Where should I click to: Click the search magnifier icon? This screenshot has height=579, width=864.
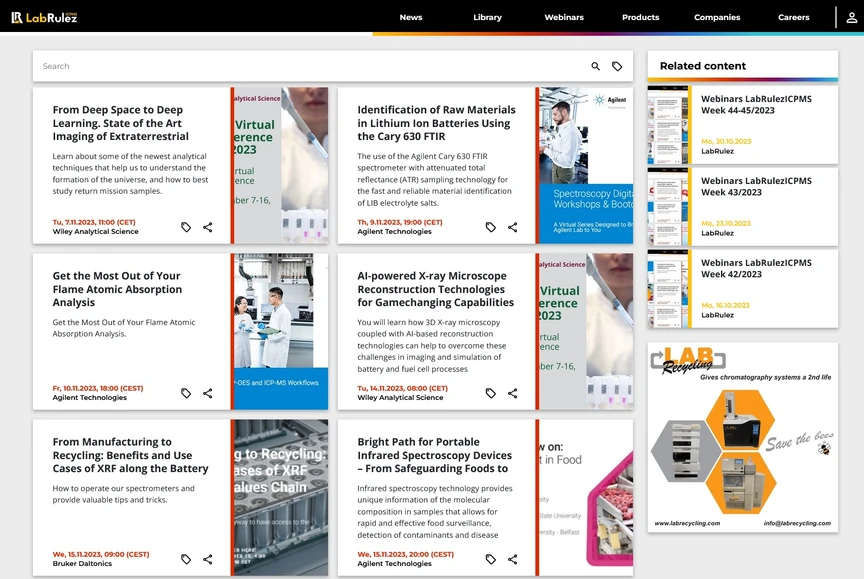tap(596, 66)
